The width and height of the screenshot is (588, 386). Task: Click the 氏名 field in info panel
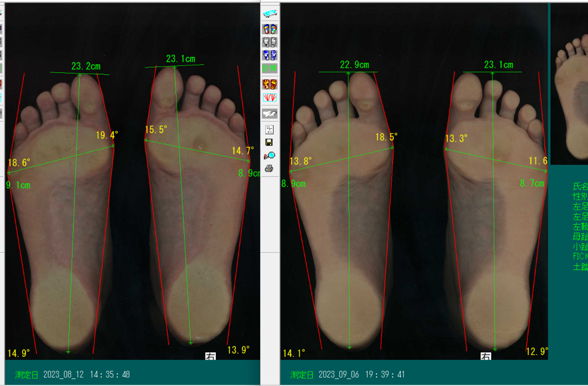click(x=580, y=187)
